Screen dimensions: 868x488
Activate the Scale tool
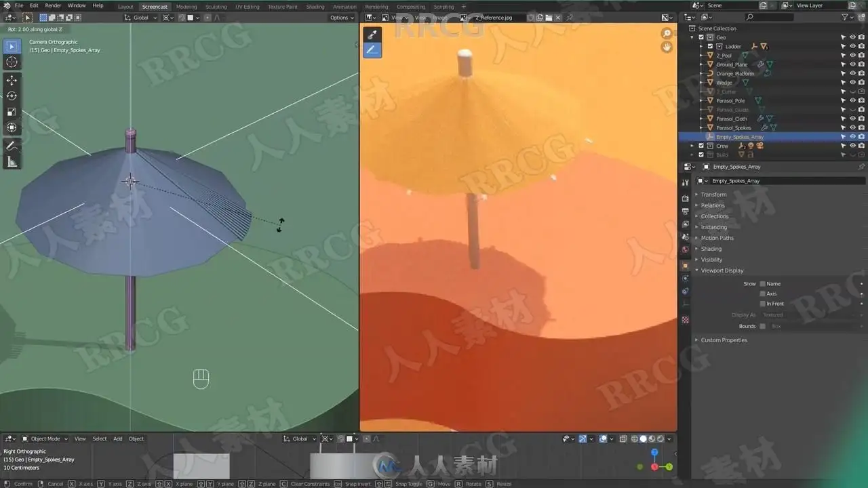tap(12, 111)
